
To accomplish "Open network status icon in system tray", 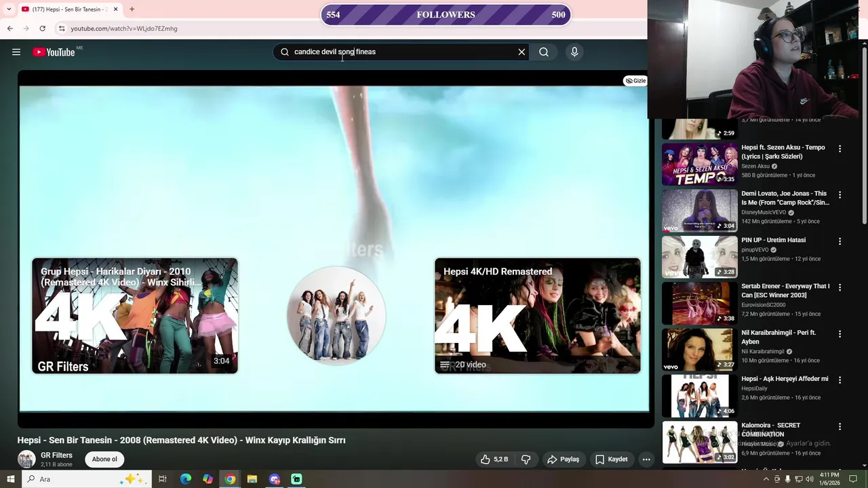I will click(x=798, y=479).
